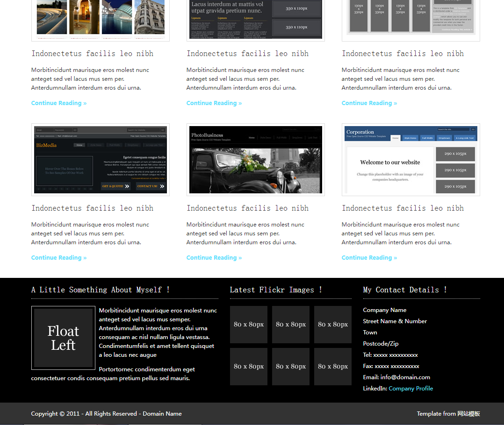The width and height of the screenshot is (504, 425).
Task: Visit the LinkedIn Company Profile link
Action: (410, 389)
